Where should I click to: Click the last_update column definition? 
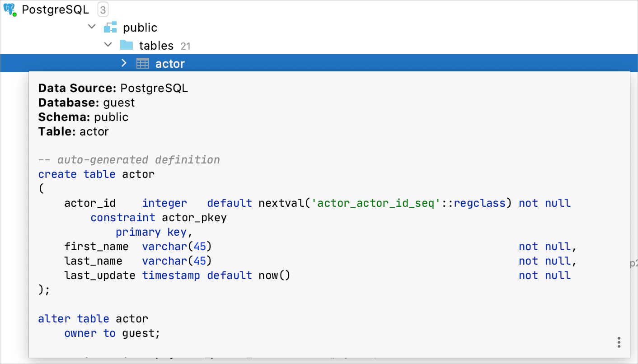99,275
